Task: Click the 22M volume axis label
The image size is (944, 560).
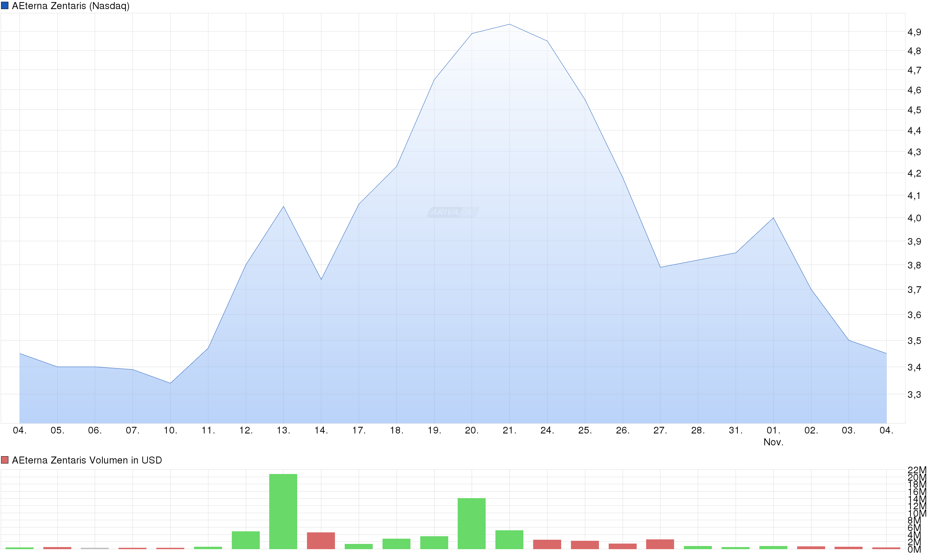Action: click(x=916, y=470)
